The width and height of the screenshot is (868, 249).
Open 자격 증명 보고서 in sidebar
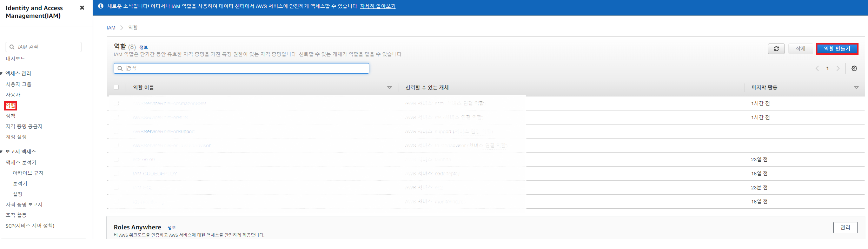(x=24, y=204)
